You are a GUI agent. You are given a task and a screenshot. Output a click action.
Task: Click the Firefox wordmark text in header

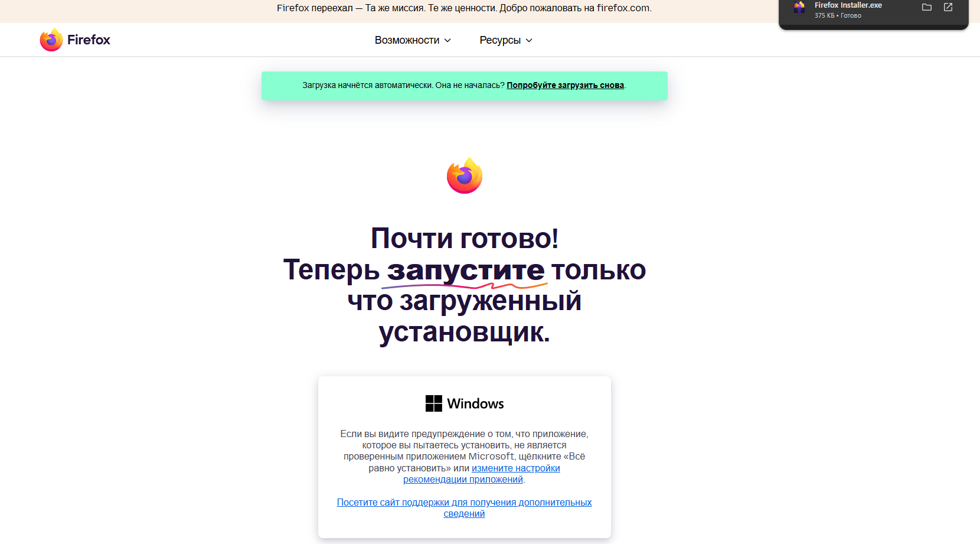point(89,40)
